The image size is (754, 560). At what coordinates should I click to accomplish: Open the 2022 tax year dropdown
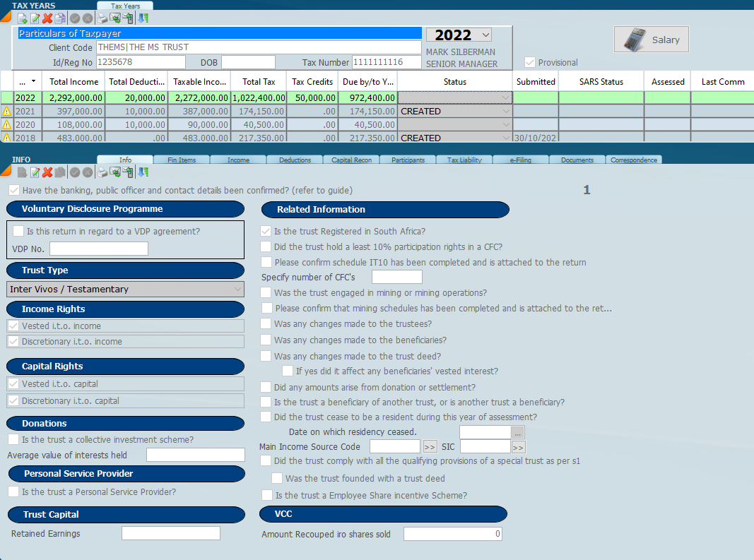(x=485, y=35)
